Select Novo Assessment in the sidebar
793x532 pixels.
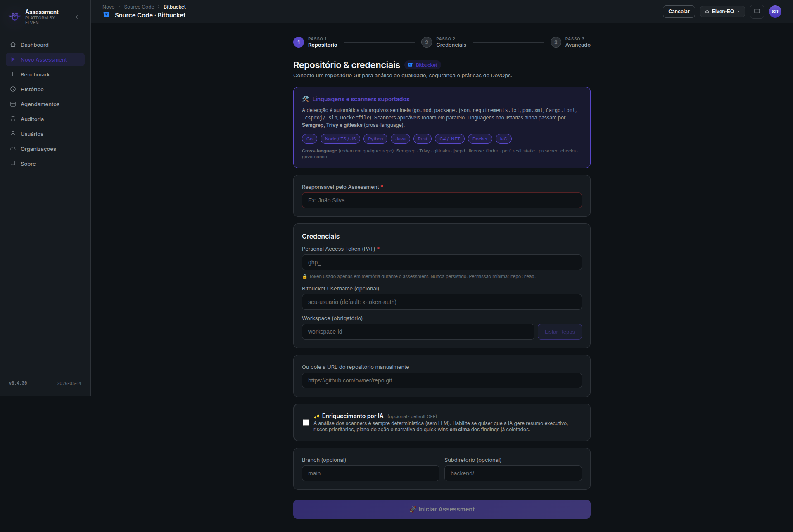(x=45, y=59)
